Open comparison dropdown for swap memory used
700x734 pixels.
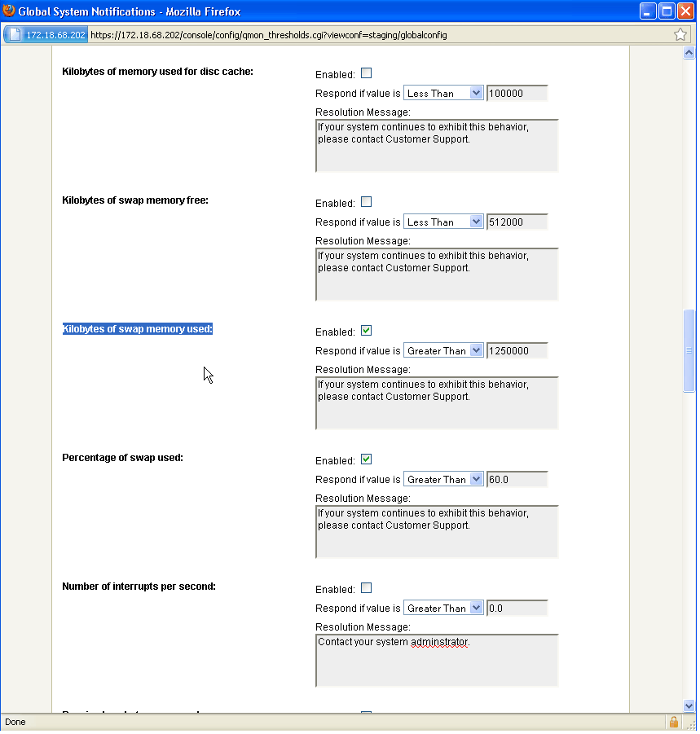(x=445, y=352)
